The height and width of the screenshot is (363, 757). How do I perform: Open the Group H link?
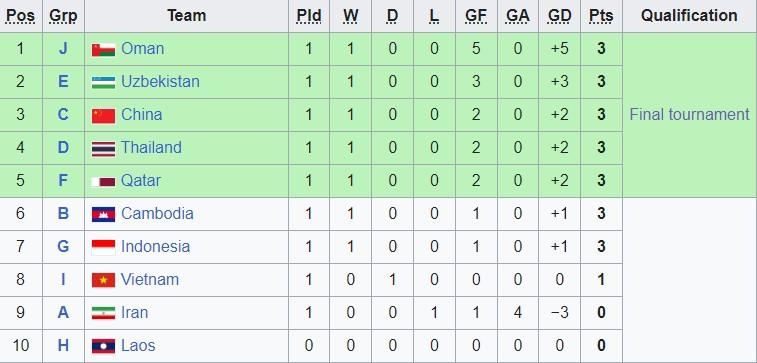(x=63, y=346)
